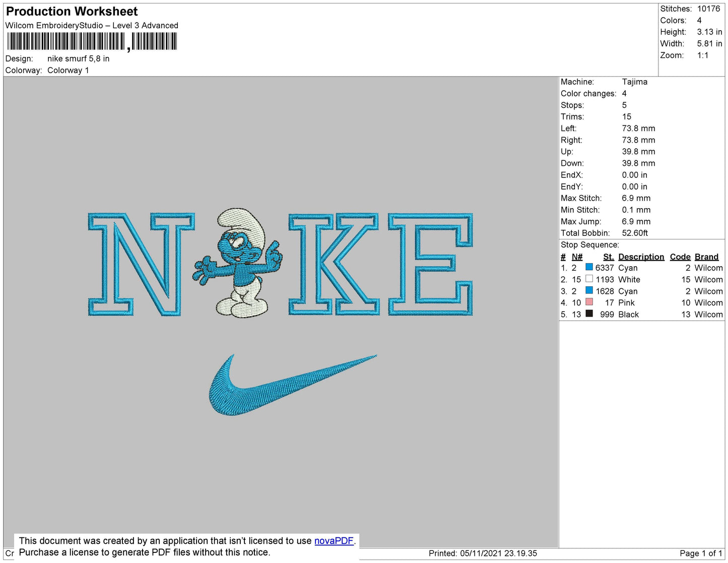Click the EndX value 0.00 in

635,174
